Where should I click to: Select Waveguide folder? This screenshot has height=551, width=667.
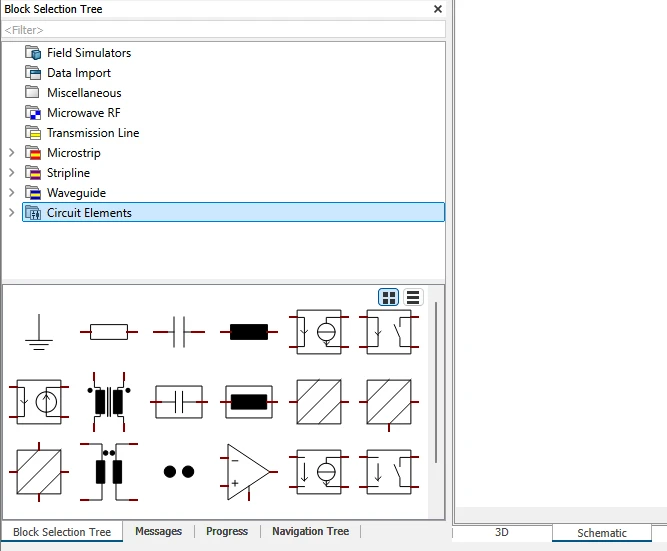(65, 193)
